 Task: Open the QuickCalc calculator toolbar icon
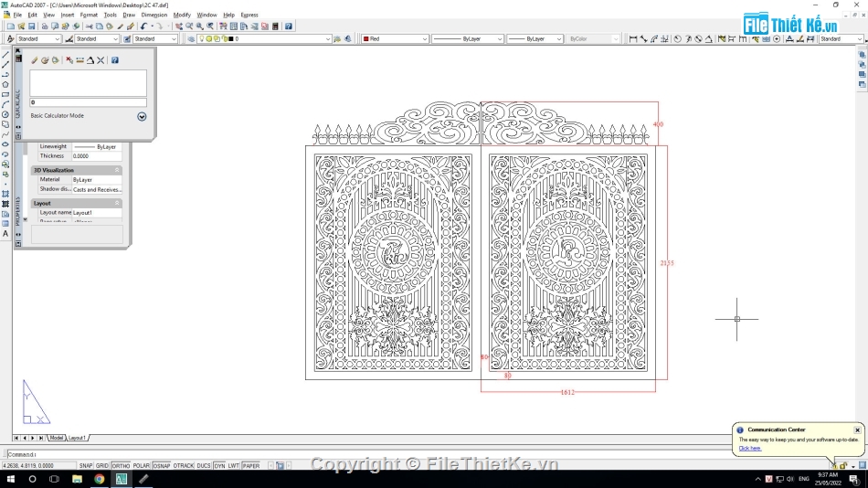(x=275, y=26)
